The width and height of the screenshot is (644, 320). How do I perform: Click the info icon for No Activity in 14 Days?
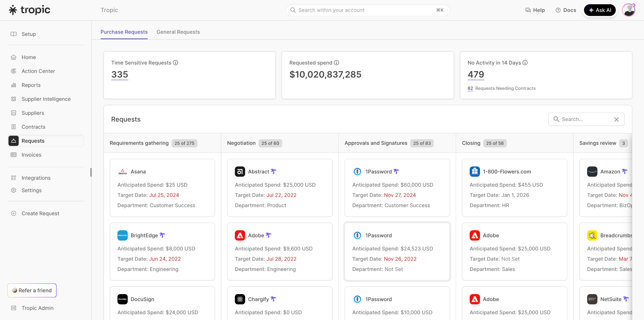(x=525, y=63)
